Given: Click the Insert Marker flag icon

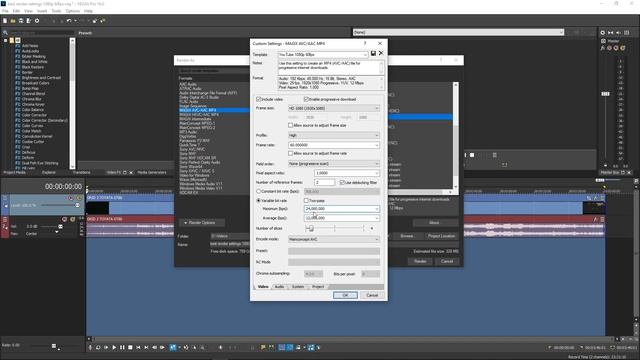Looking at the screenshot, I should pos(263,347).
